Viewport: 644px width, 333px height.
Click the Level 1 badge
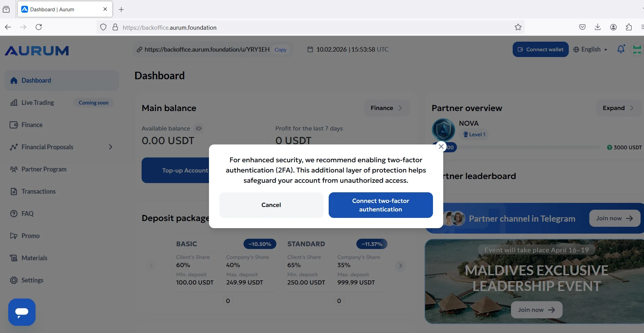(474, 135)
